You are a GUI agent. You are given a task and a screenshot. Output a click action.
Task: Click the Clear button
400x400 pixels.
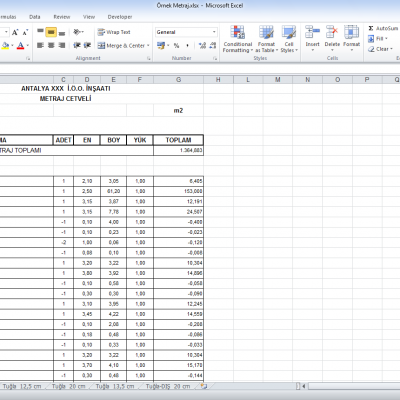pos(381,49)
